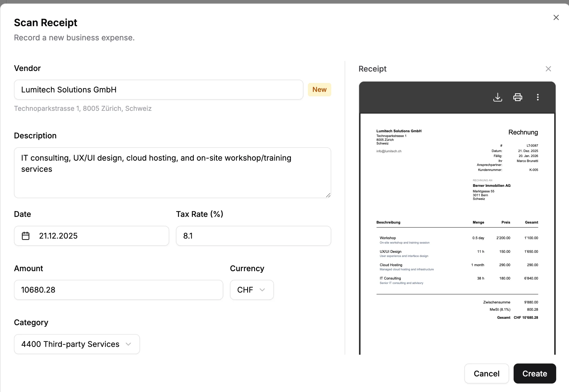
Task: Edit the Tax Rate value 8.1
Action: click(253, 236)
